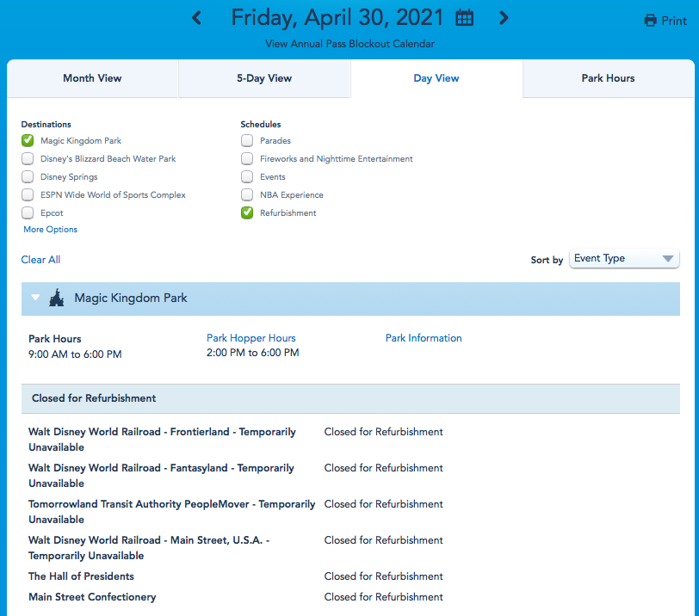Switch to the 5-Day View tab
Screen dimensions: 699x616
click(x=264, y=78)
